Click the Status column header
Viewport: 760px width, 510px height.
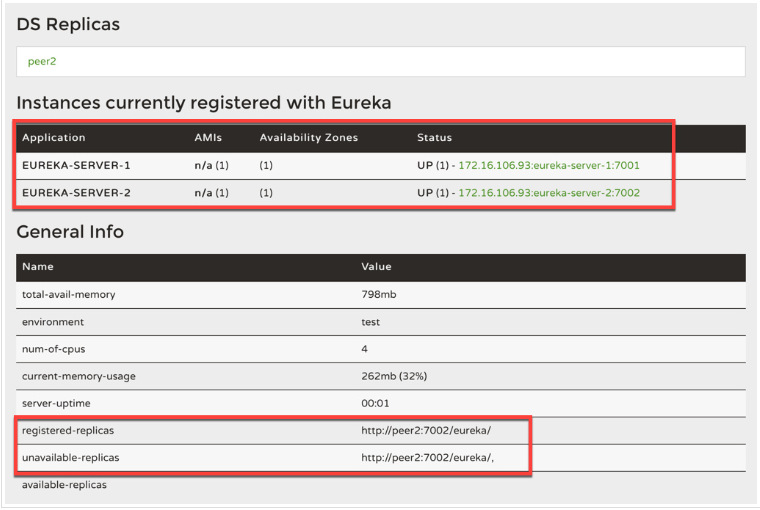pyautogui.click(x=434, y=138)
